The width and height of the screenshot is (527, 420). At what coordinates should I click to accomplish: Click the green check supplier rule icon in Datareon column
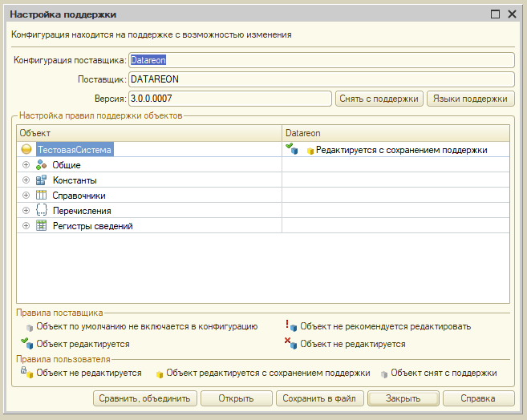tap(292, 149)
